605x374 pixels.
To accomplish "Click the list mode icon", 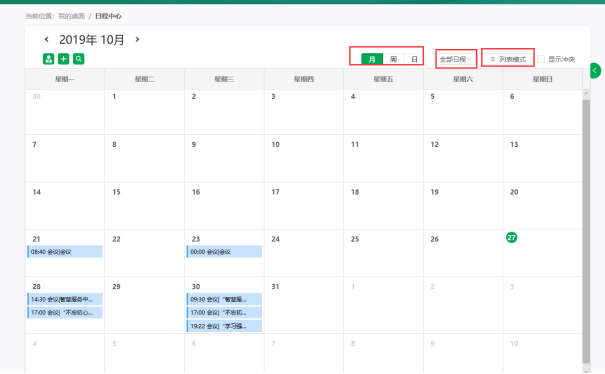I will pos(492,59).
